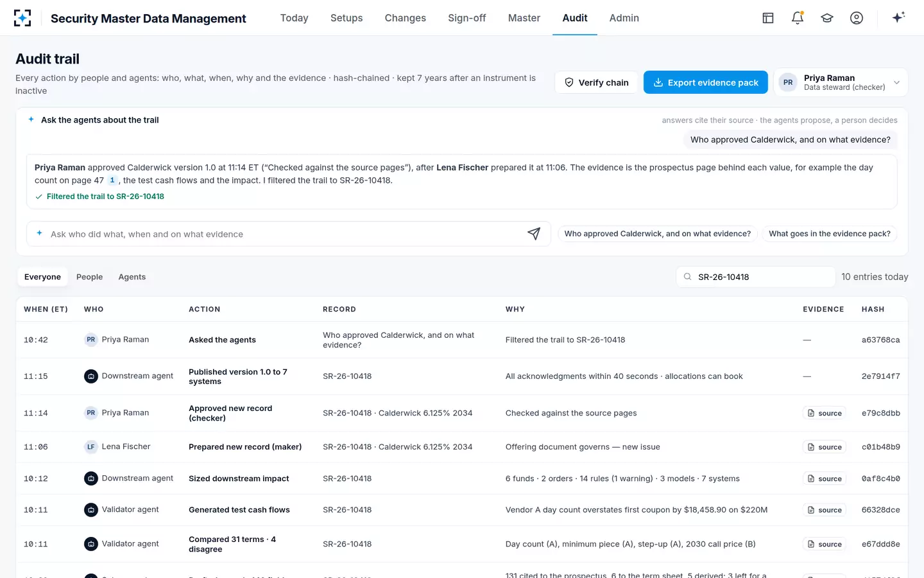Click Lena Fischer's LF avatar
Viewport: 924px width, 578px height.
tap(91, 447)
